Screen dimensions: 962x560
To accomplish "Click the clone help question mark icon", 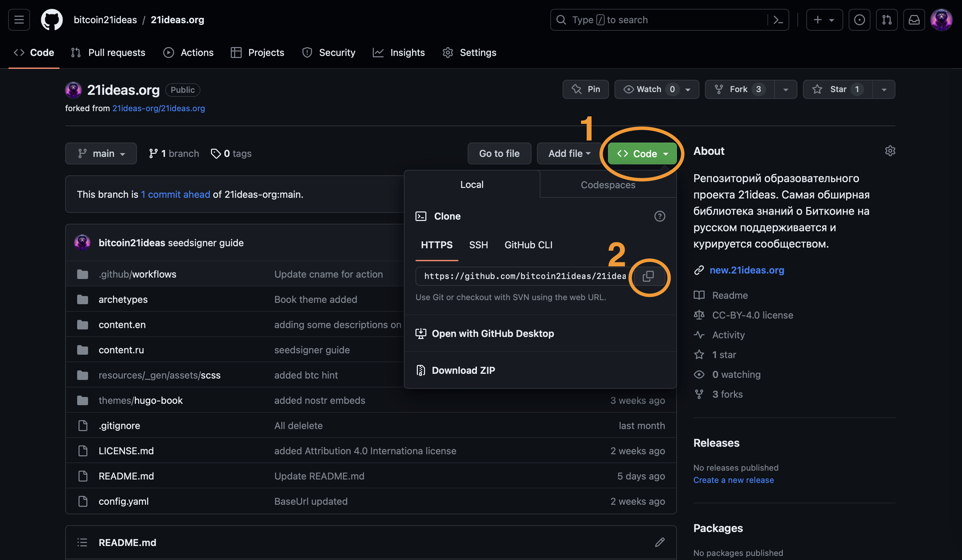I will (x=659, y=216).
